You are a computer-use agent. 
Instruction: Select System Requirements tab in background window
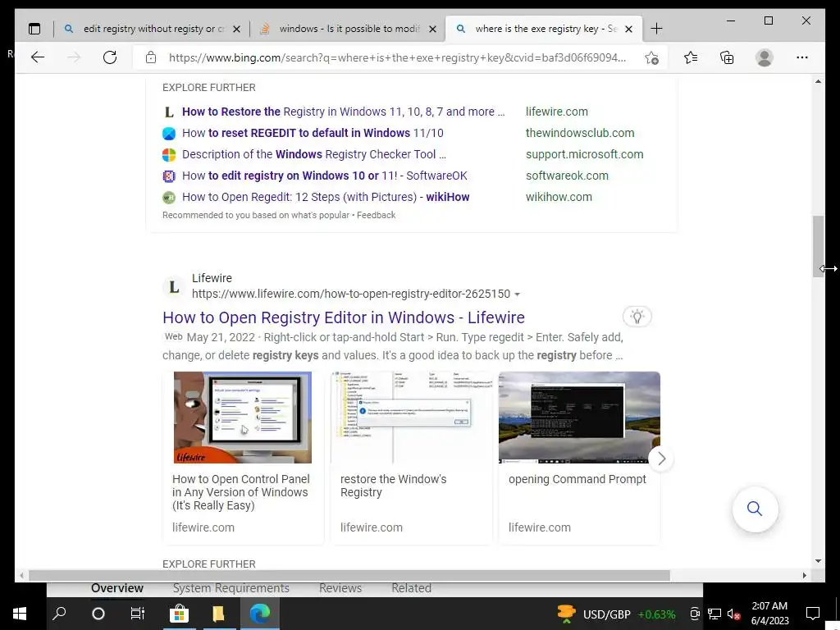pyautogui.click(x=231, y=588)
